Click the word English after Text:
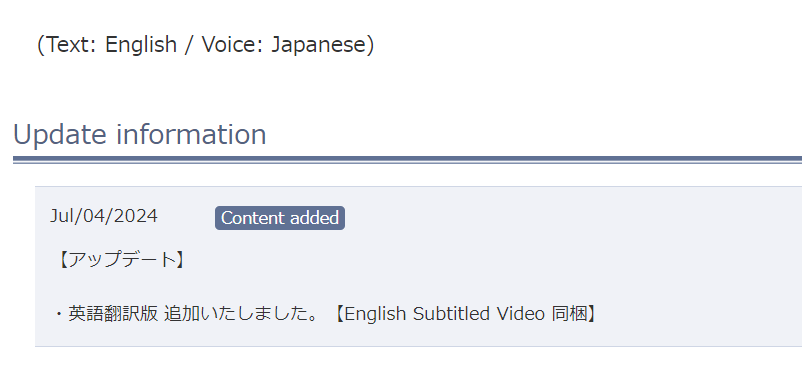The width and height of the screenshot is (802, 379). click(x=141, y=44)
